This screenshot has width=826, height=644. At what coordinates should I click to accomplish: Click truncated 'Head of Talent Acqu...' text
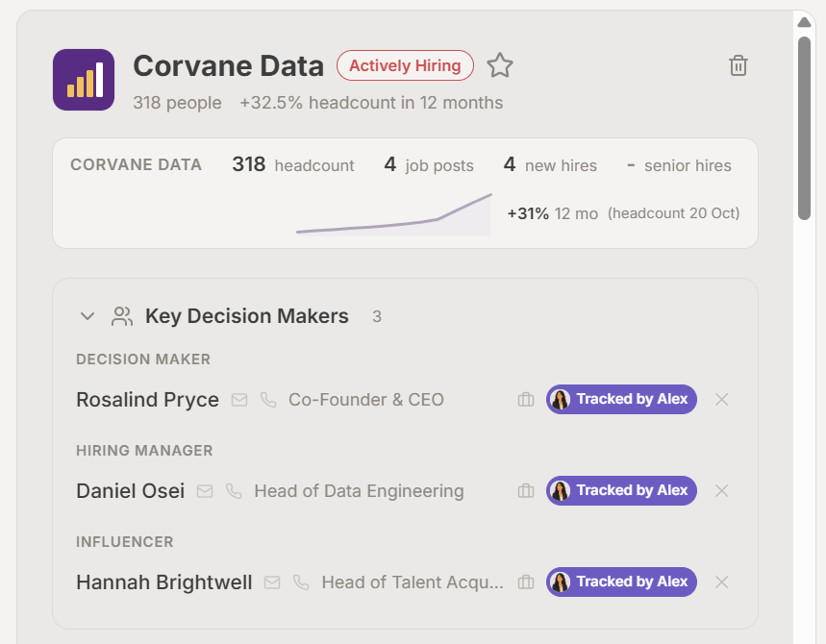[413, 582]
